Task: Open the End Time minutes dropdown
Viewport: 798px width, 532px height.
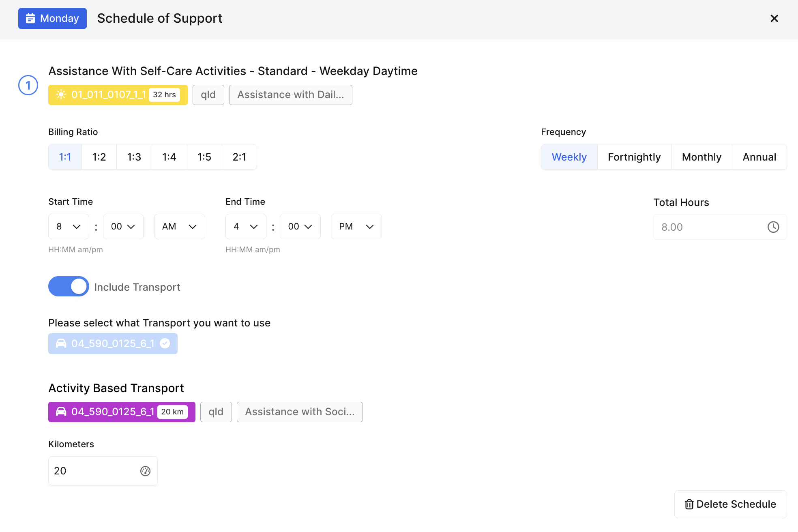Action: (300, 226)
